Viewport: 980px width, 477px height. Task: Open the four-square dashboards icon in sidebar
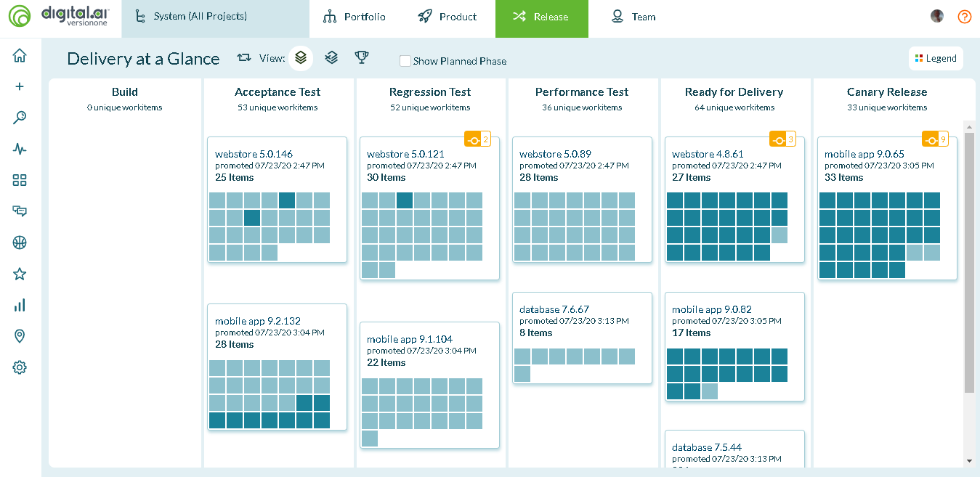pyautogui.click(x=20, y=180)
